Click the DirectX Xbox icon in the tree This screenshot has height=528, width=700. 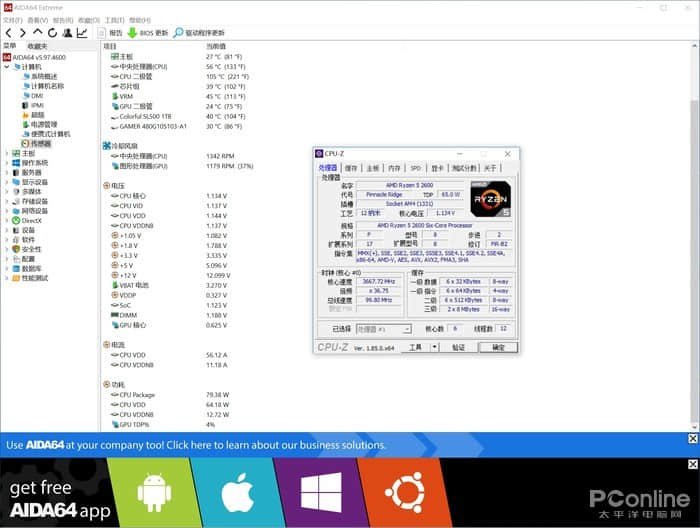[x=16, y=220]
